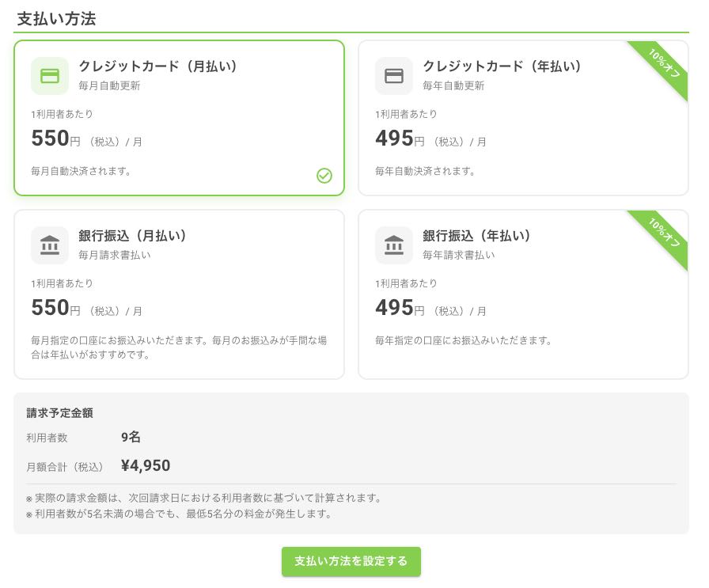The width and height of the screenshot is (709, 588).
Task: Click the credit card icon on クレジットカード（月払い）card
Action: click(49, 76)
